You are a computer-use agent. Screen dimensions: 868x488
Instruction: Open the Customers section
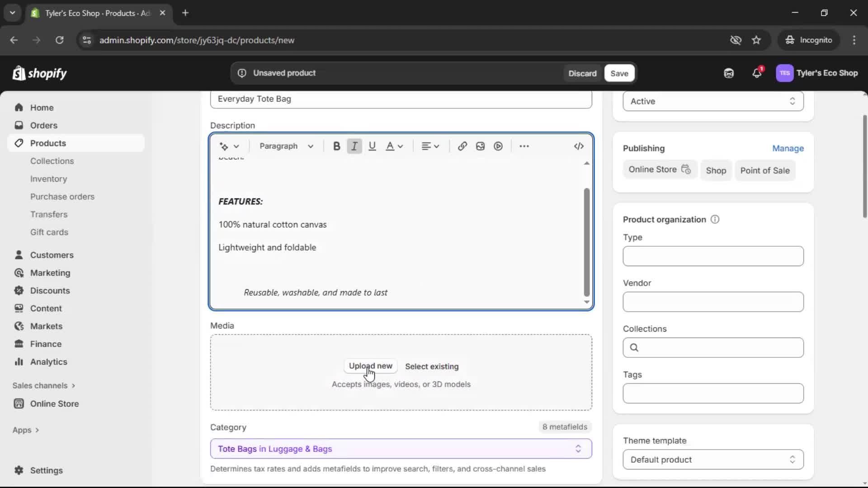point(52,255)
